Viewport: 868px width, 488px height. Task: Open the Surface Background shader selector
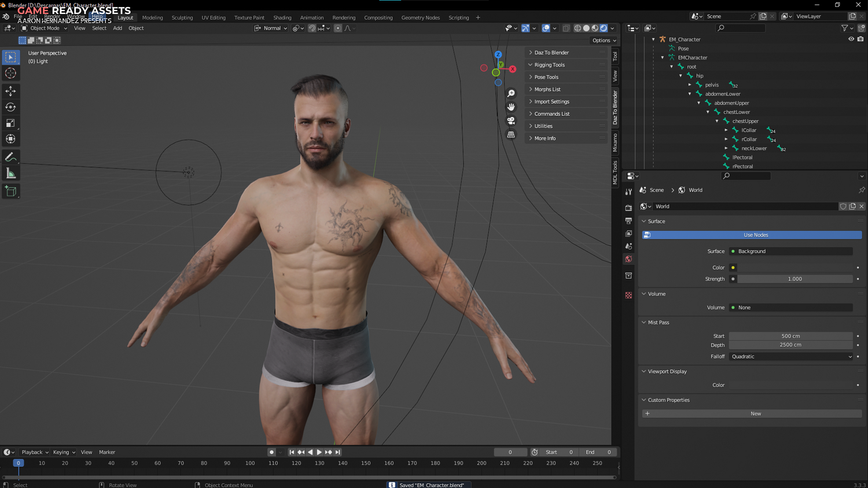coord(791,252)
